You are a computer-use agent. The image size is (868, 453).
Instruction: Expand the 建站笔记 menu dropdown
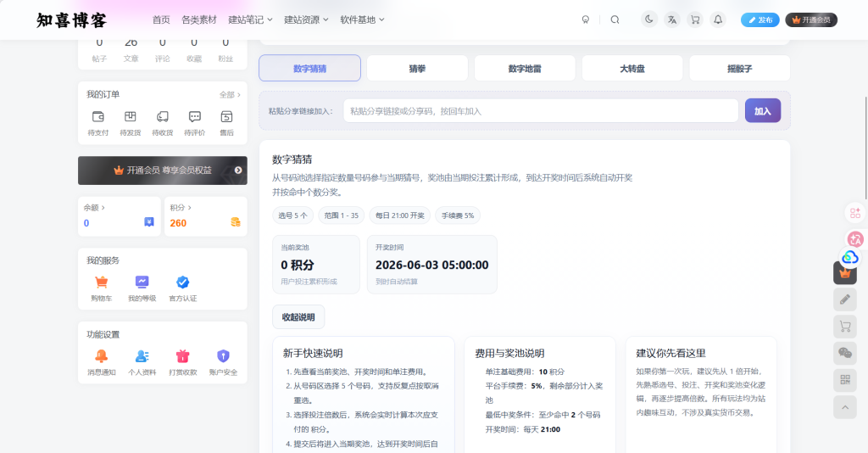[250, 20]
